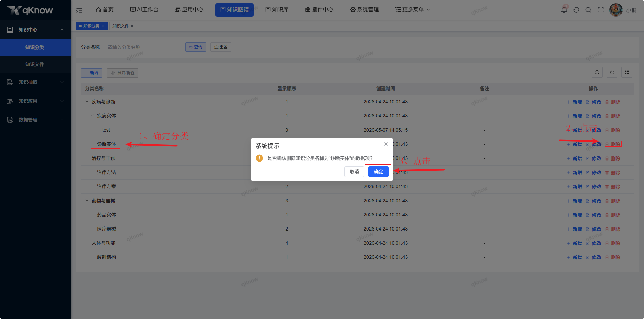Delete the 治疗方案 row

(x=613, y=187)
